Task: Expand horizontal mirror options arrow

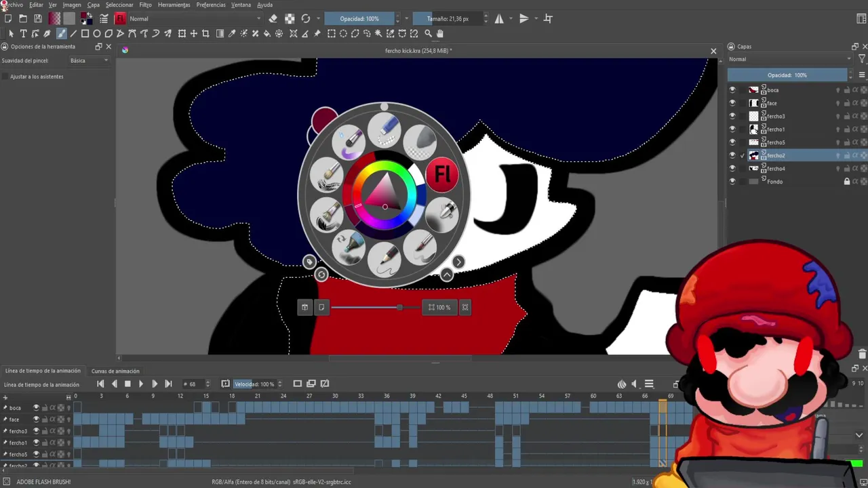Action: (511, 18)
